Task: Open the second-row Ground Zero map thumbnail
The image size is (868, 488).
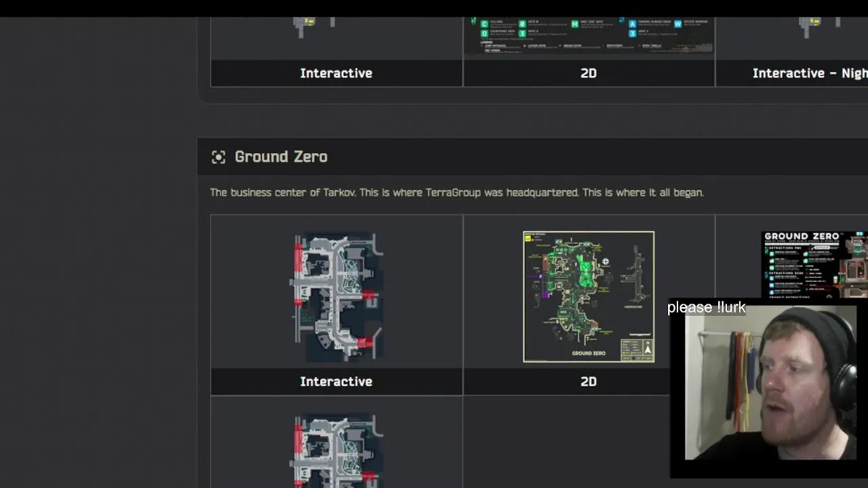Action: [336, 451]
